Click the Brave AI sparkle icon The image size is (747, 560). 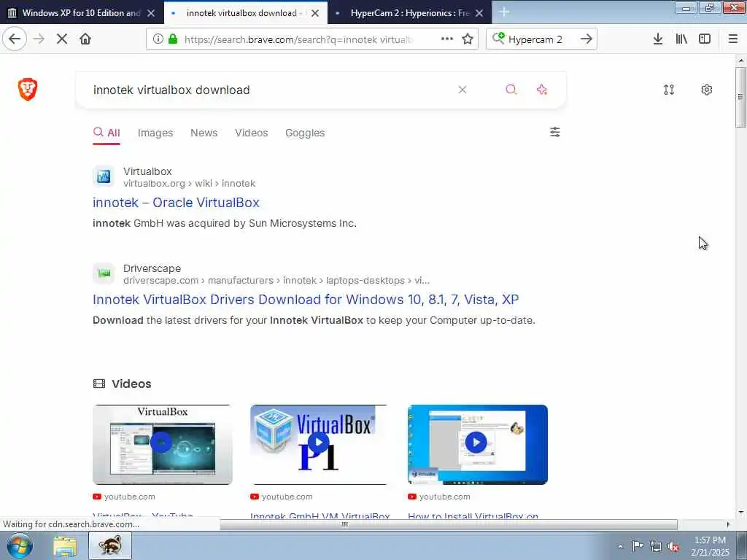coord(542,90)
